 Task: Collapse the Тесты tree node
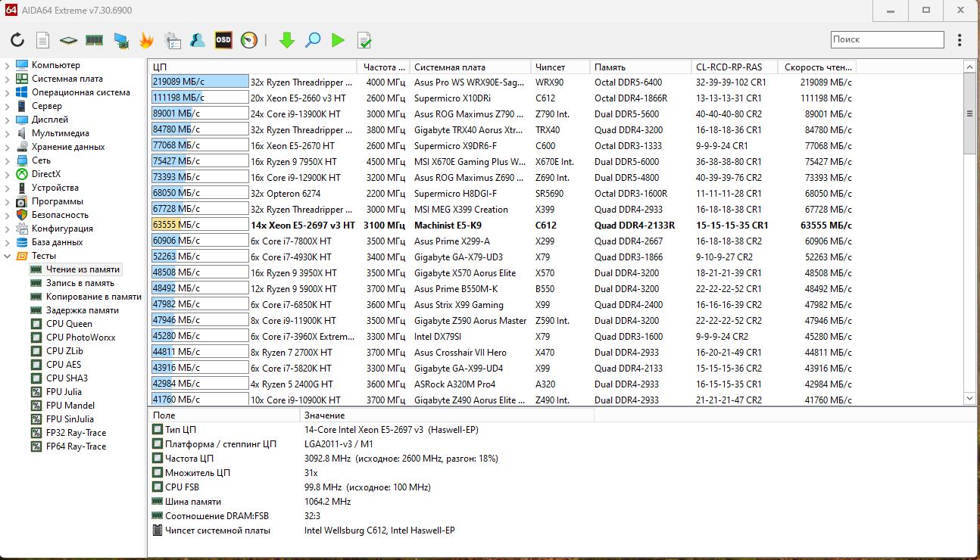click(x=8, y=256)
